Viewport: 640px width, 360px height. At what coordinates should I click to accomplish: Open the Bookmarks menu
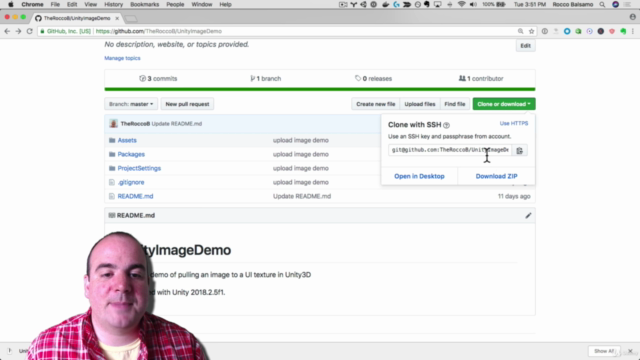point(144,4)
